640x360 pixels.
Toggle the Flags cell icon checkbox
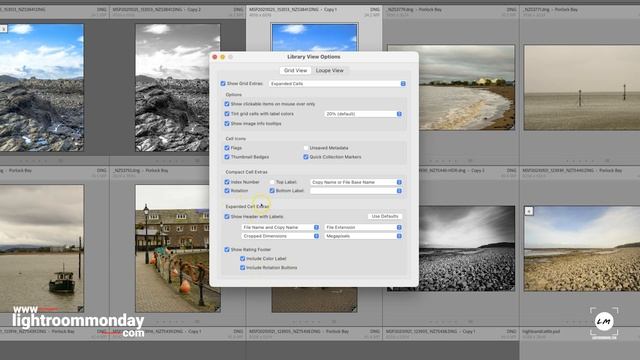227,148
